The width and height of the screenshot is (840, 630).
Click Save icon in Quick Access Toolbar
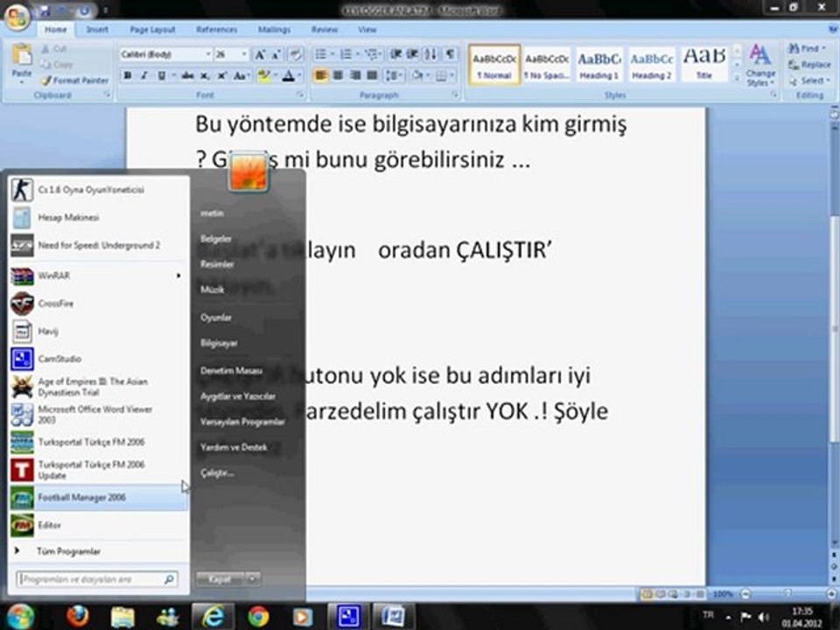[45, 10]
